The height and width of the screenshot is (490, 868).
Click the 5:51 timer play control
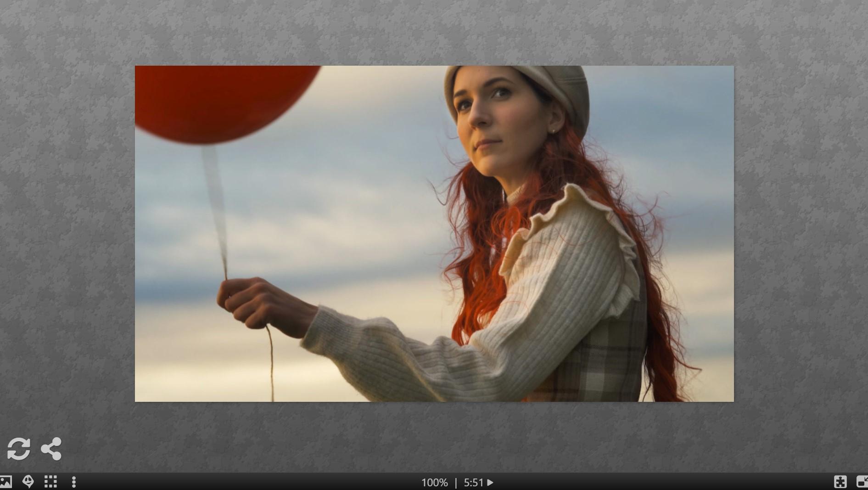[478, 483]
